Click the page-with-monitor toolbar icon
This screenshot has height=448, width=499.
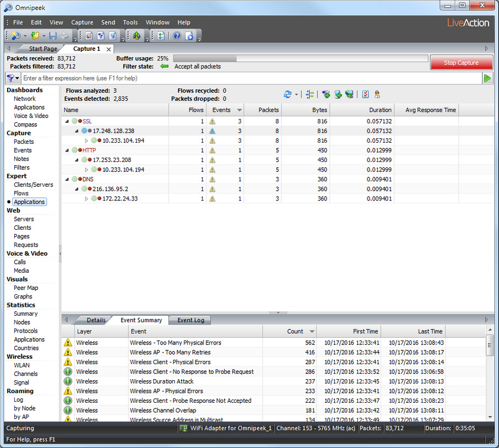[x=113, y=36]
